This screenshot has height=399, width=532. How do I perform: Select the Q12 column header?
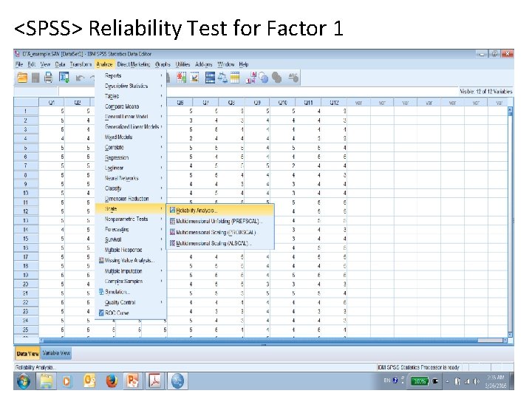pyautogui.click(x=334, y=103)
